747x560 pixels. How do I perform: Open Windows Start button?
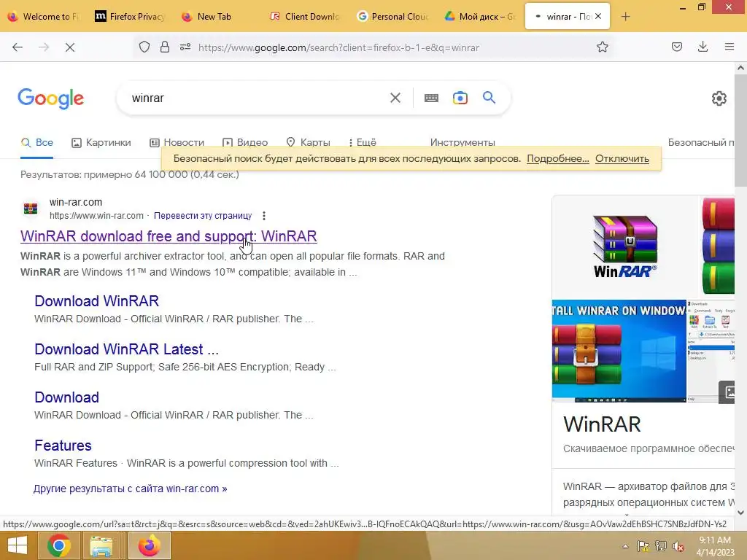[x=18, y=545]
